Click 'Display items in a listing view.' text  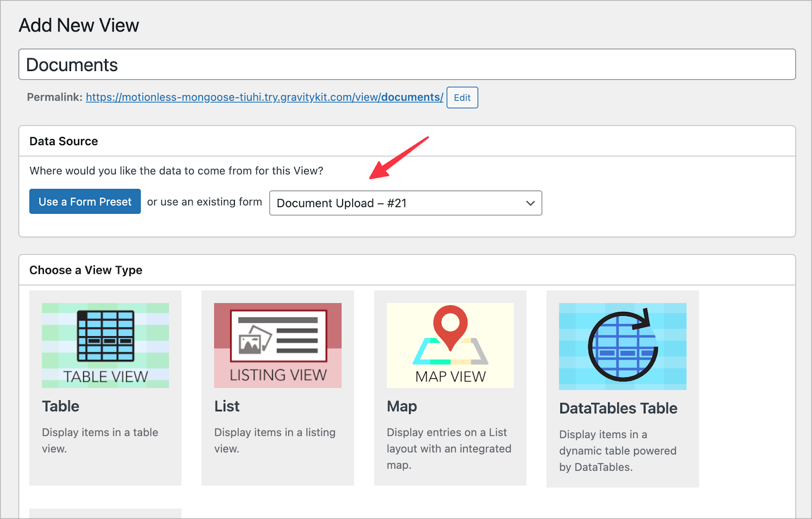click(275, 440)
